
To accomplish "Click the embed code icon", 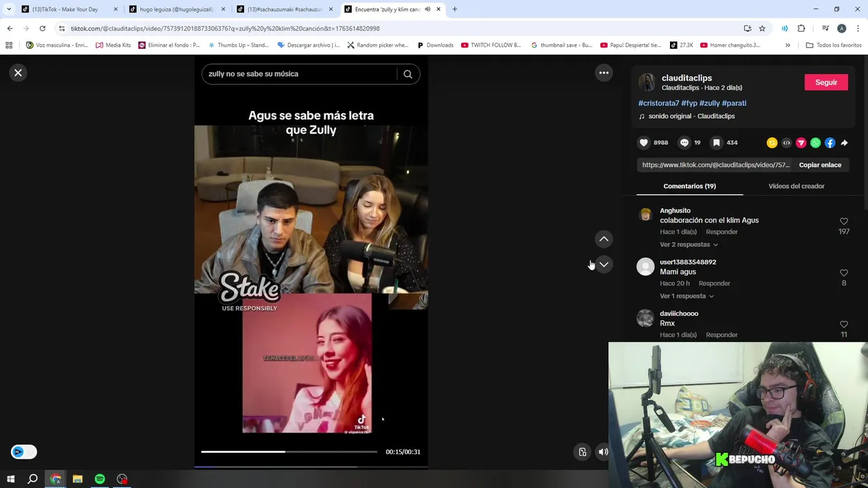I will [787, 143].
